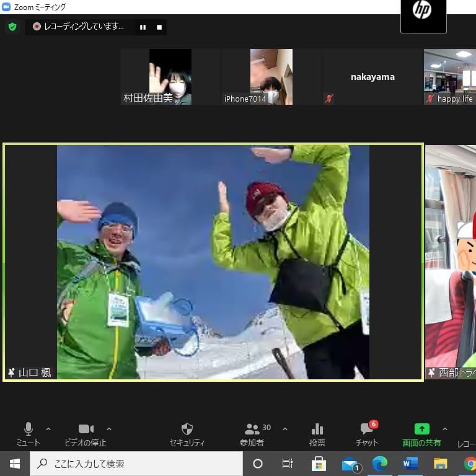Open Microsoft Edge from the taskbar

(x=380, y=464)
